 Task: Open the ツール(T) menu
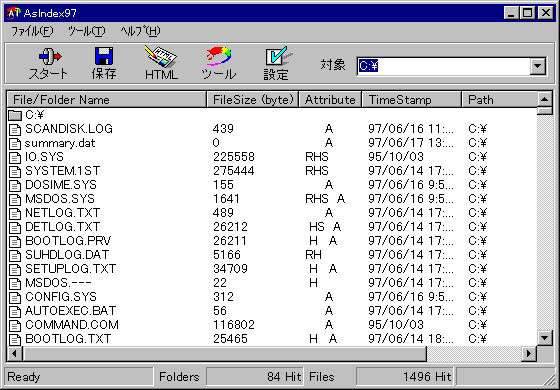(x=86, y=31)
